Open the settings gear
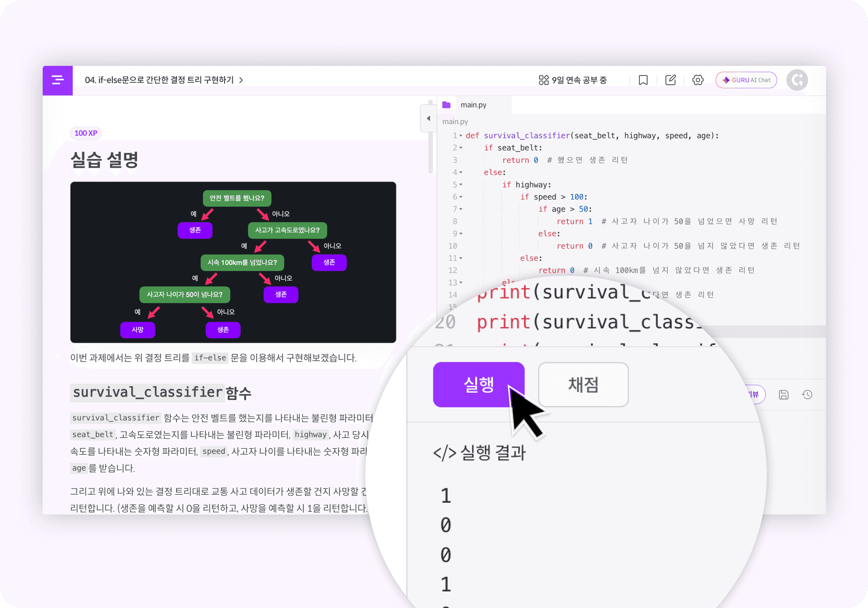868x608 pixels. coord(698,80)
